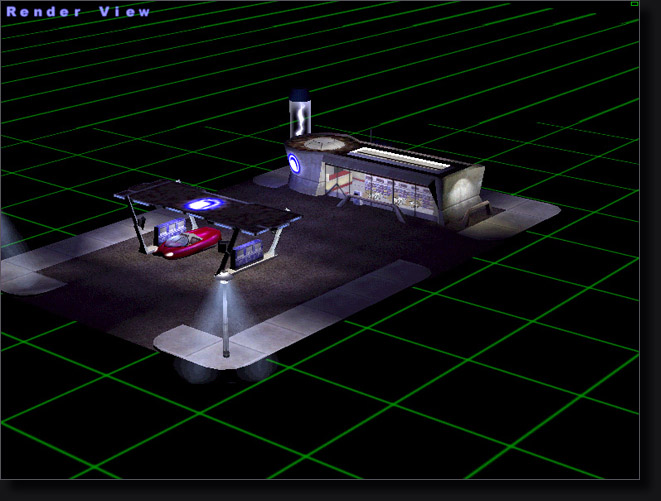661x501 pixels.
Task: Select the street lamp post on the sidewalk
Action: 225,315
